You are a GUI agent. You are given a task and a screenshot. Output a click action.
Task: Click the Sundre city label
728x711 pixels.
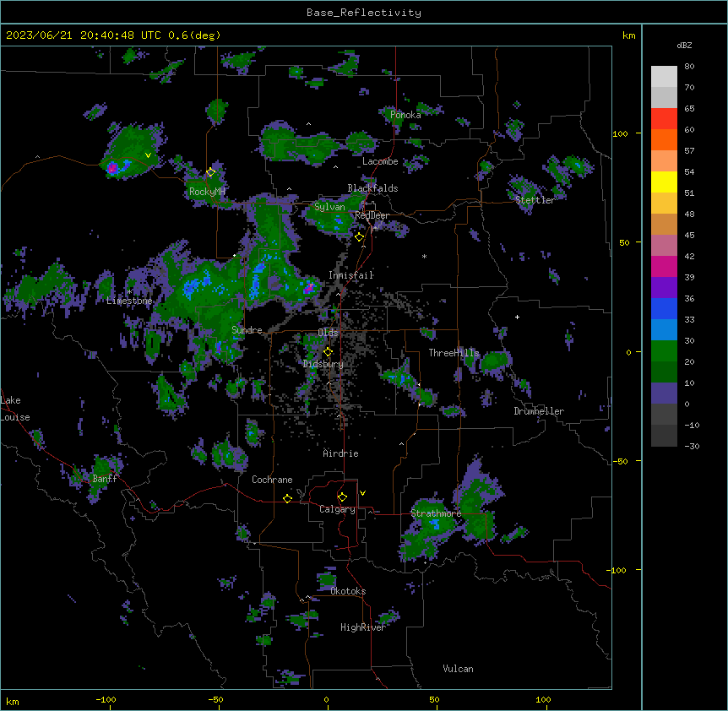[247, 330]
